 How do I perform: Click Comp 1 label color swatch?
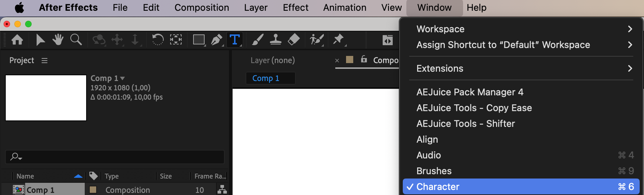pyautogui.click(x=93, y=190)
